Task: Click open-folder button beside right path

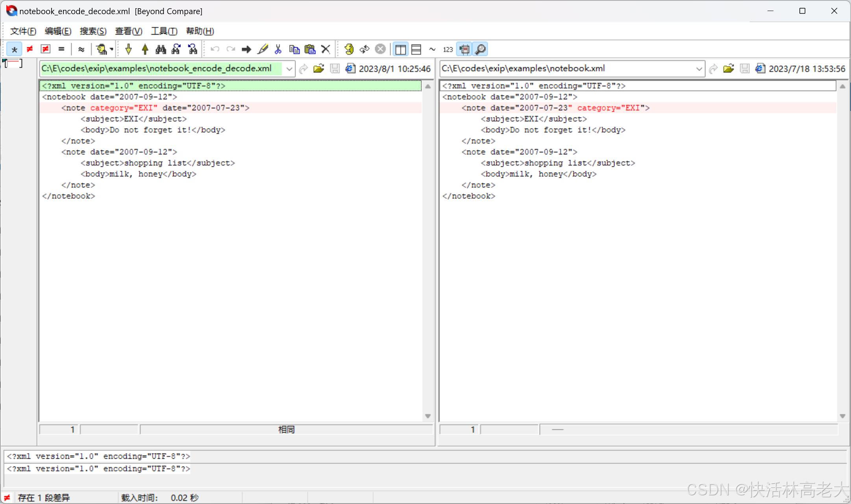Action: tap(729, 69)
